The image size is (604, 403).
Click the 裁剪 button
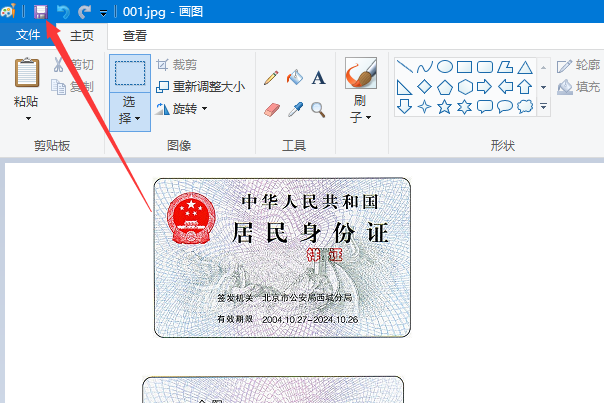[177, 65]
